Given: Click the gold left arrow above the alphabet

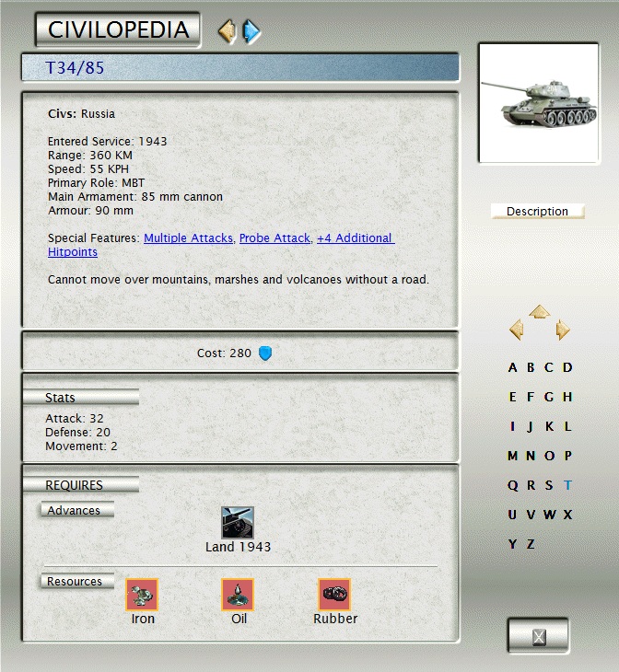Looking at the screenshot, I should pyautogui.click(x=517, y=330).
